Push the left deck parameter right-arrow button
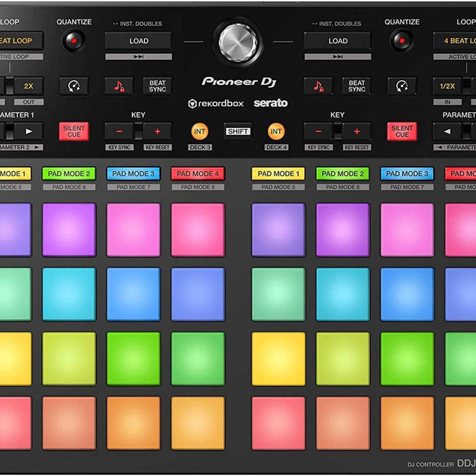 click(29, 131)
